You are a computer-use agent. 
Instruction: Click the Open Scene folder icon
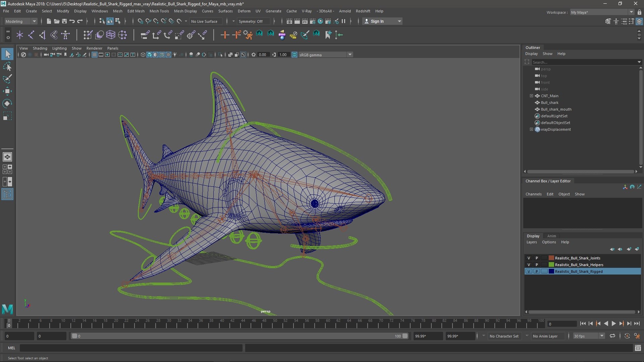click(x=56, y=21)
